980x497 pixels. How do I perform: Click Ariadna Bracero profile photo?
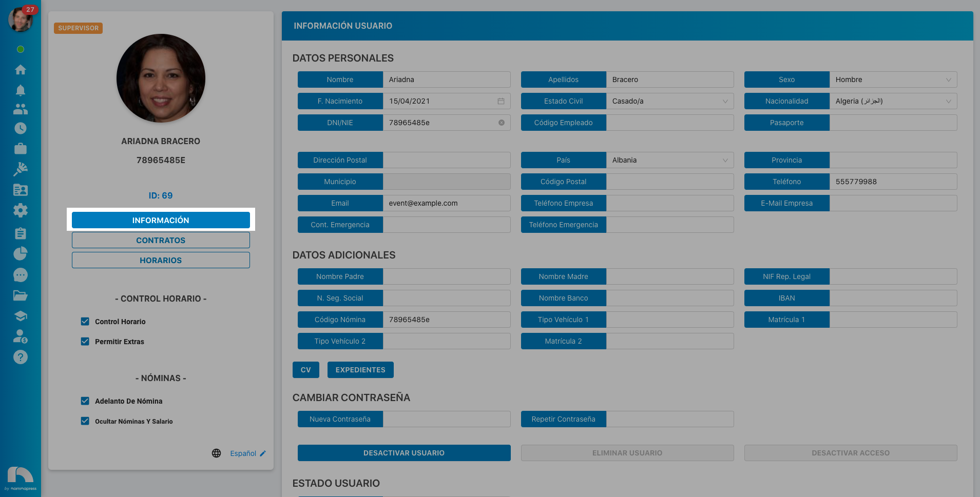(161, 78)
